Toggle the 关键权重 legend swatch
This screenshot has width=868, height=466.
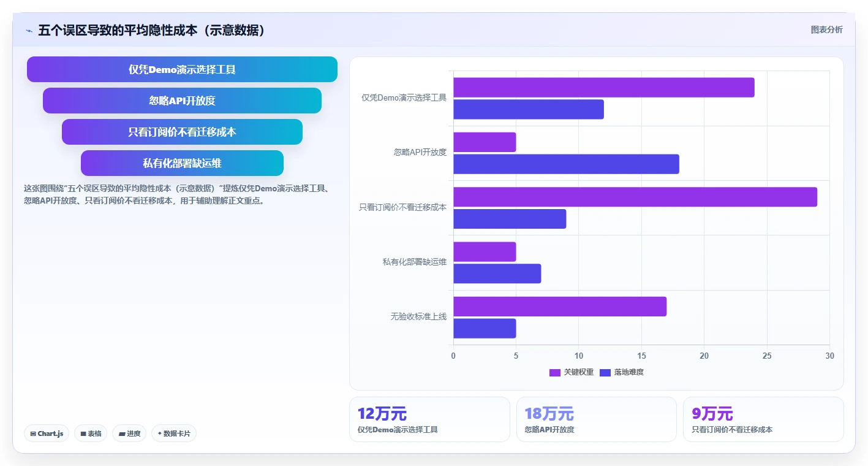point(555,372)
